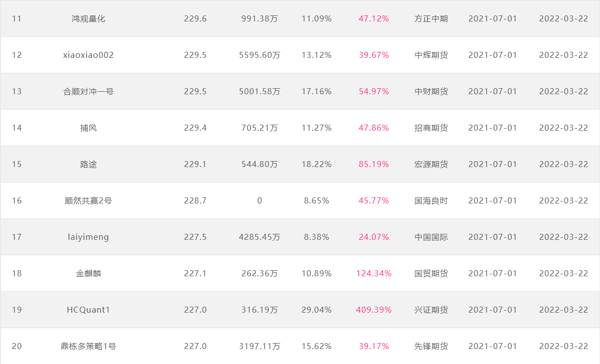Select the 先锋期货 company cell
The width and height of the screenshot is (600, 364).
pyautogui.click(x=431, y=347)
